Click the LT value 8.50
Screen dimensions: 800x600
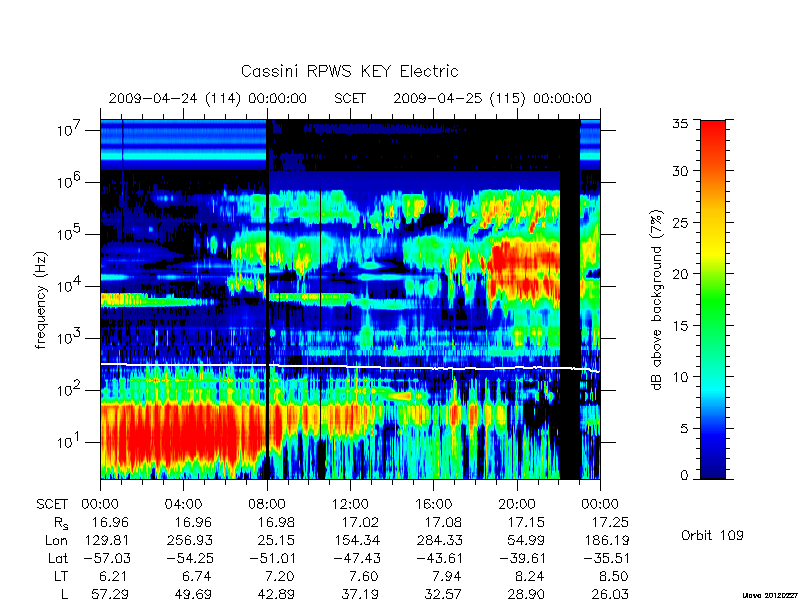coord(614,576)
